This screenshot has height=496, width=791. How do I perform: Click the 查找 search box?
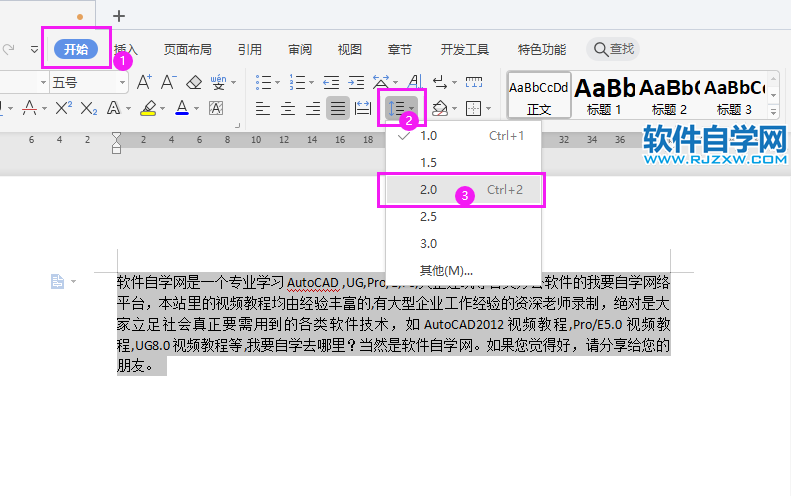click(x=613, y=49)
